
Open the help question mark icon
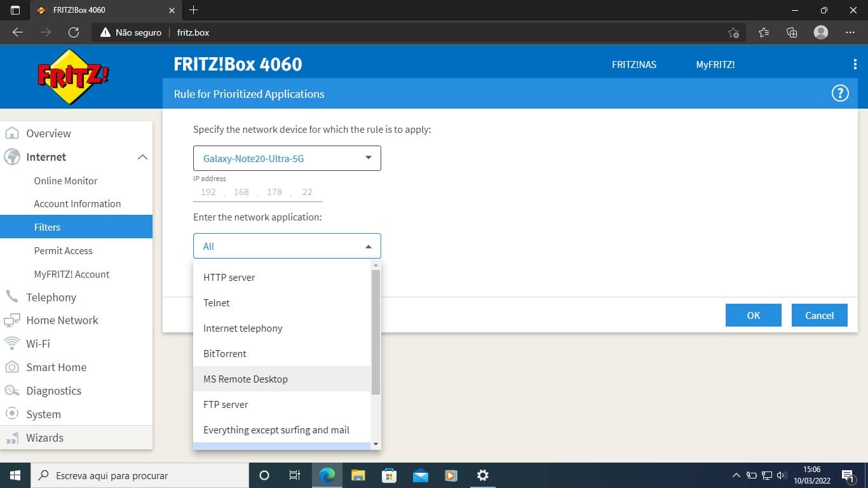840,94
